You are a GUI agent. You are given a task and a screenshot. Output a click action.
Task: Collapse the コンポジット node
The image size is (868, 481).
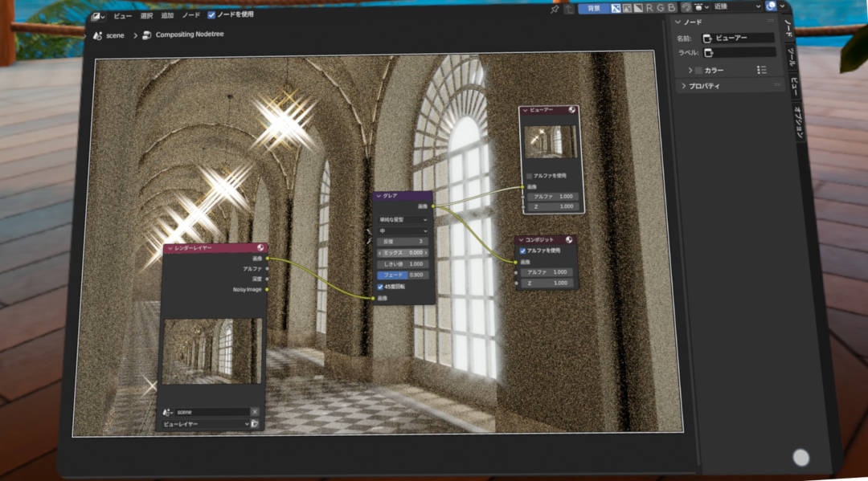coord(521,240)
